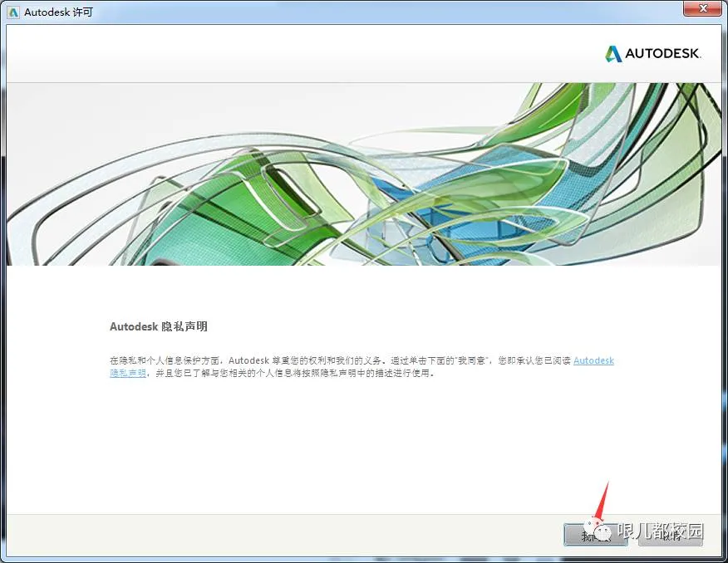Click the button beside 我同意 covered by the watermark
Viewport: 728px width, 563px height.
click(x=671, y=535)
